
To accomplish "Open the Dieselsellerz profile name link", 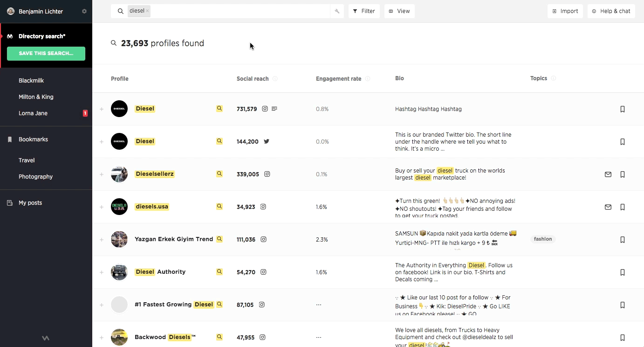I will 155,174.
